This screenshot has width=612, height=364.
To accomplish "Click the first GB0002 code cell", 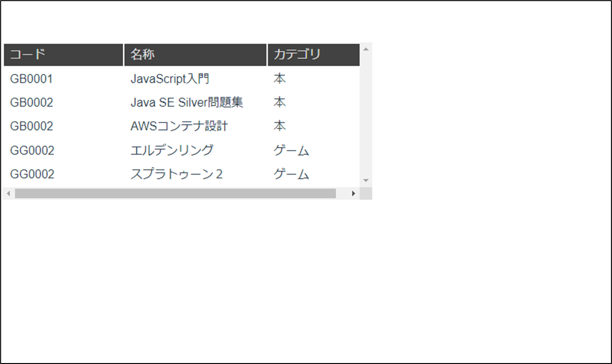I will [31, 102].
